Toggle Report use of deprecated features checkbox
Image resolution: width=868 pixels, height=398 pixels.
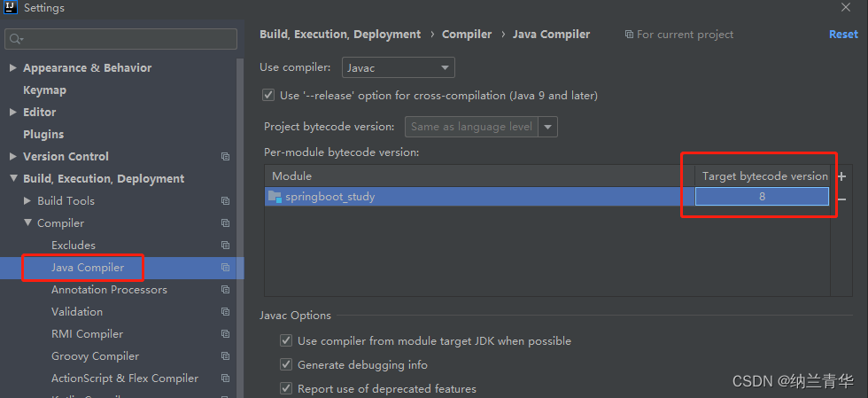tap(285, 388)
